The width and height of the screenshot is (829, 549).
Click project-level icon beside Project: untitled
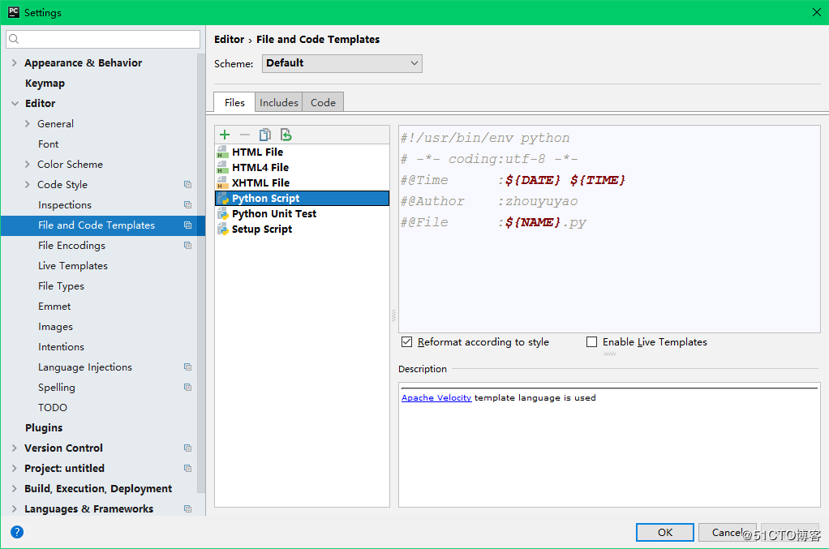coord(188,468)
